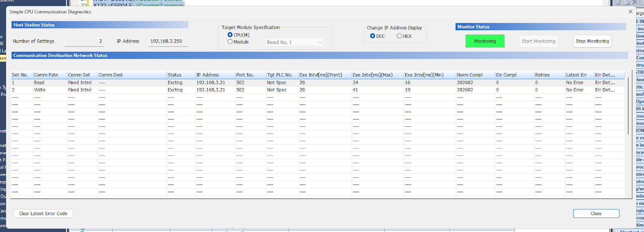Click the Port No. column header
Screen dimensions: 644x232
point(250,75)
